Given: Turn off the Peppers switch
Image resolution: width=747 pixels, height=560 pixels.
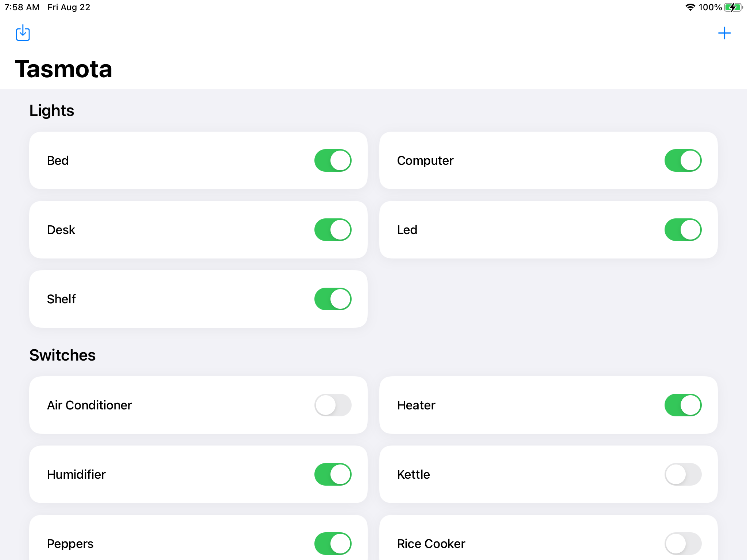Looking at the screenshot, I should (x=333, y=544).
